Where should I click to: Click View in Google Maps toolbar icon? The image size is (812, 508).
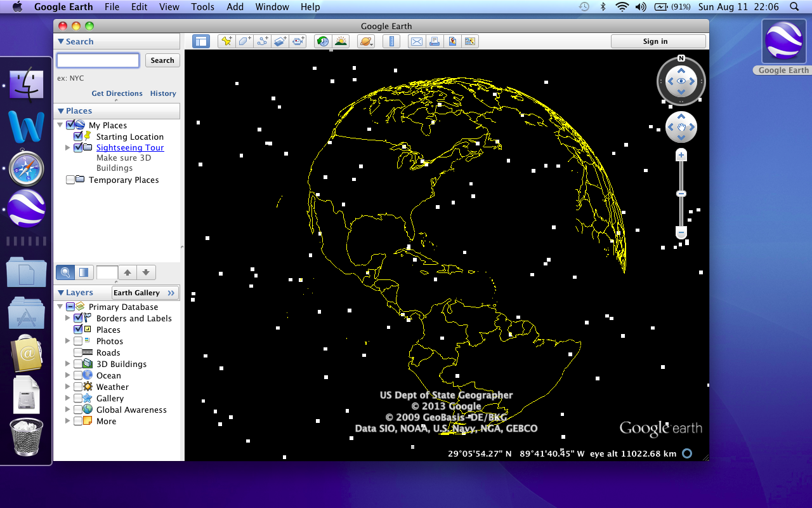point(452,41)
